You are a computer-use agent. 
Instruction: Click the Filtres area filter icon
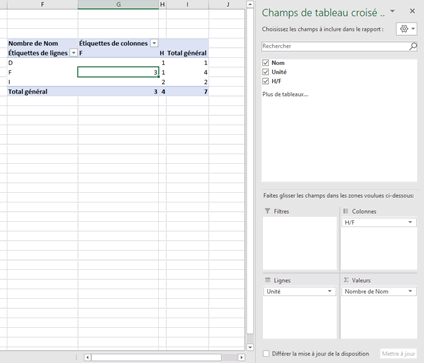(x=267, y=211)
